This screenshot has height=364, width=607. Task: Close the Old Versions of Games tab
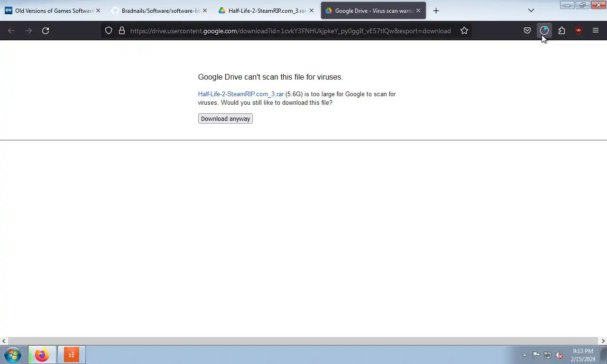(x=98, y=10)
